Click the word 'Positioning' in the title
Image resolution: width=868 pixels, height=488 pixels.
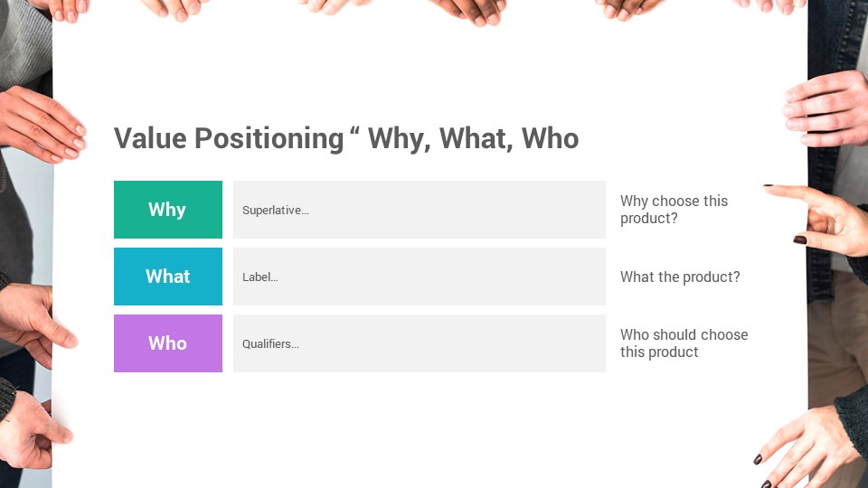point(269,138)
